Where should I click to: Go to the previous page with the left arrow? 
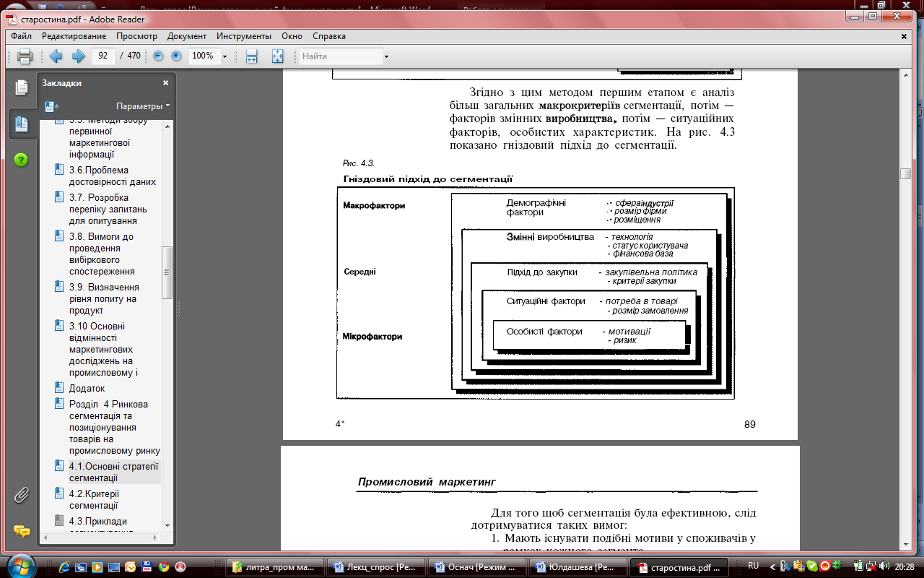56,56
